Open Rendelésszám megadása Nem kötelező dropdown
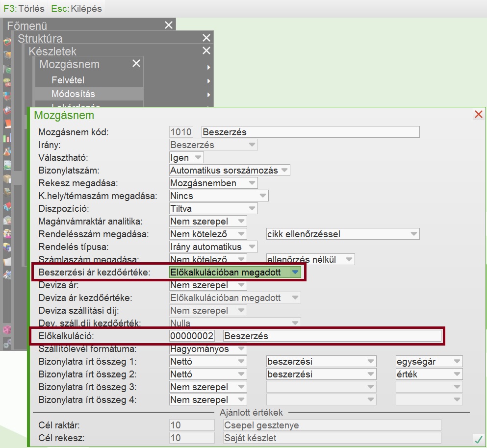 pyautogui.click(x=208, y=234)
